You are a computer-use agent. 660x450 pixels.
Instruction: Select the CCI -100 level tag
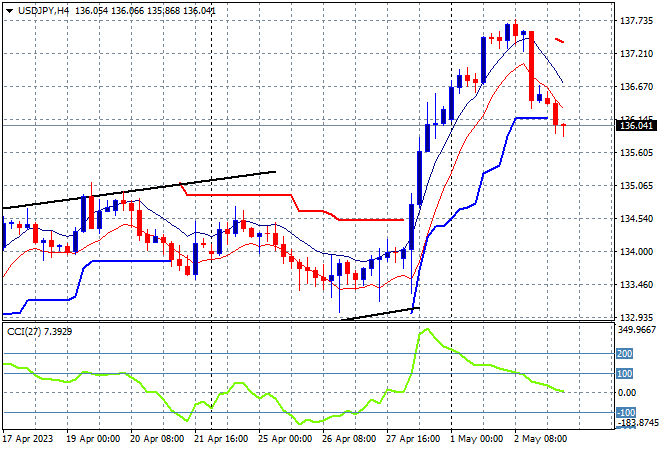[x=625, y=412]
